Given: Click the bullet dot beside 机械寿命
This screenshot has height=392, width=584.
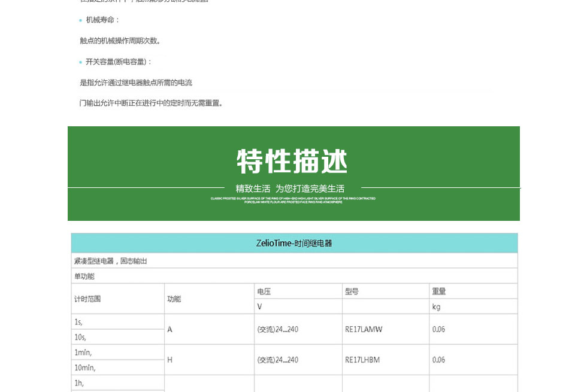Looking at the screenshot, I should point(81,21).
